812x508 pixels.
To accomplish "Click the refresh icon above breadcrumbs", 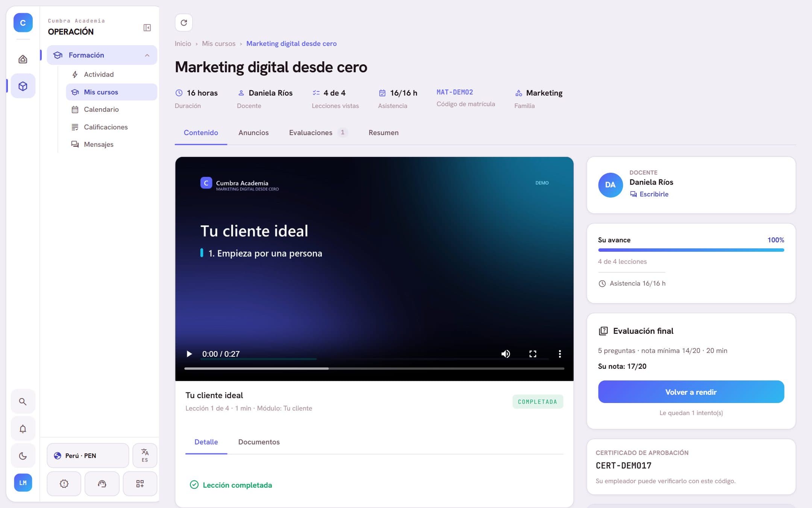I will [184, 23].
